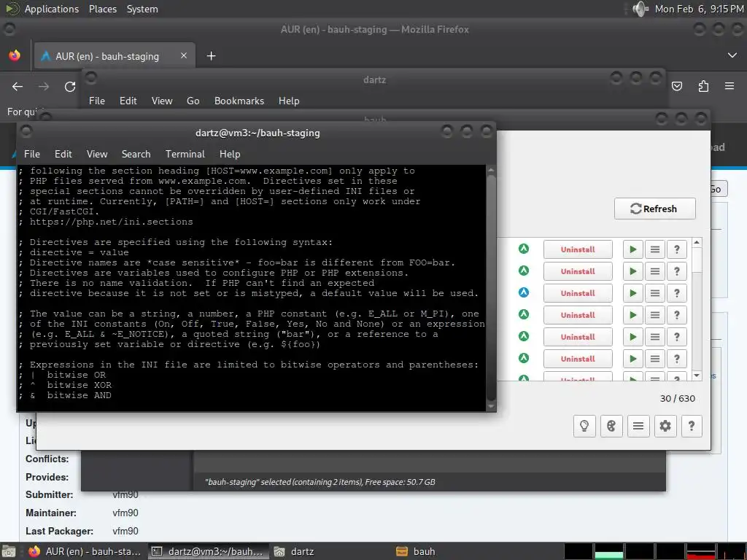Show info for the first bauh row via question mark
The width and height of the screenshot is (747, 560).
[676, 249]
